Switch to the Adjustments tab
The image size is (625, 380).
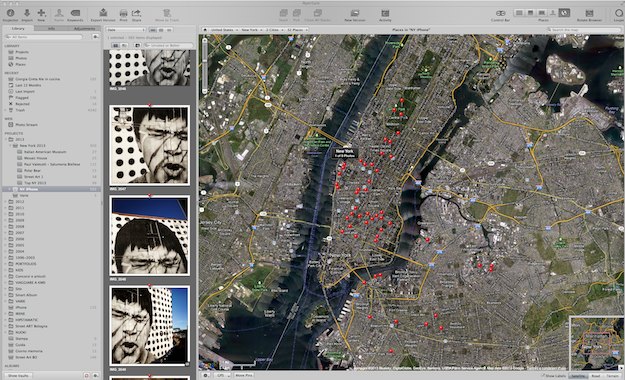coord(85,29)
